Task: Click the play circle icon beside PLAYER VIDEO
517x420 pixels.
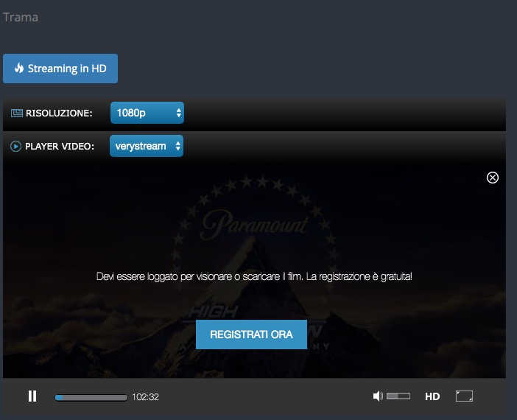Action: click(x=16, y=147)
